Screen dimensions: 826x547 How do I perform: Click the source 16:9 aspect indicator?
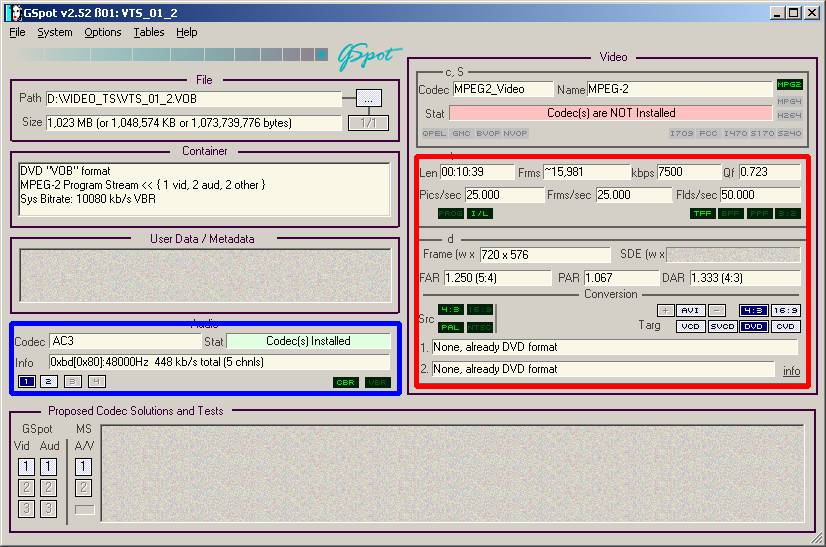click(479, 310)
